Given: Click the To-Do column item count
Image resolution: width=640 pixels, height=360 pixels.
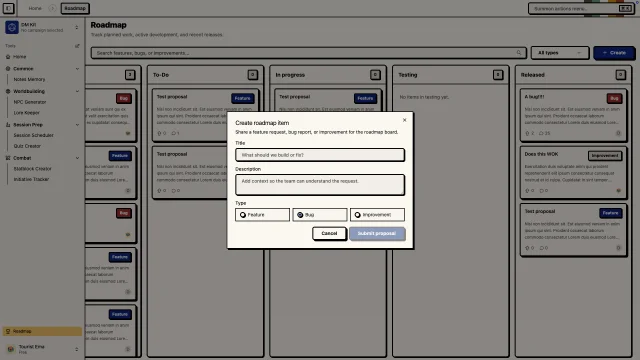Looking at the screenshot, I should pos(252,75).
